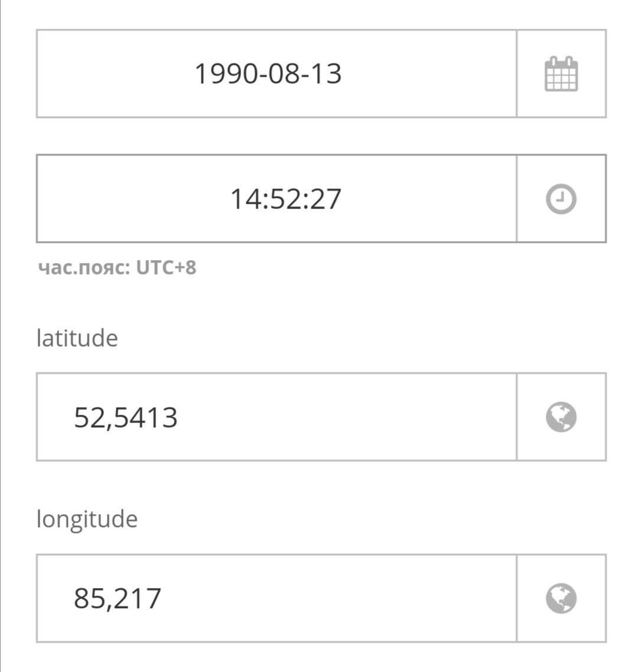This screenshot has width=638, height=672.
Task: Place cursor in the 14:52:27 text
Action: point(286,199)
